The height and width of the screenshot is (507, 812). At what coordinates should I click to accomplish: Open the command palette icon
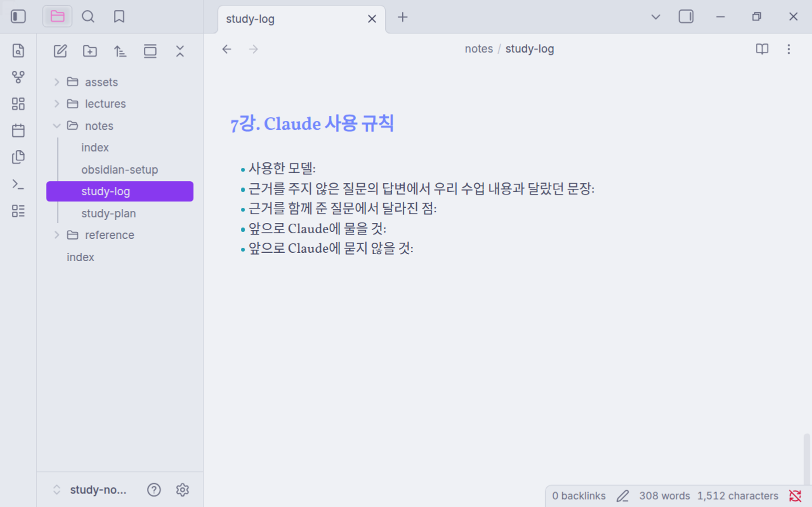coord(18,184)
